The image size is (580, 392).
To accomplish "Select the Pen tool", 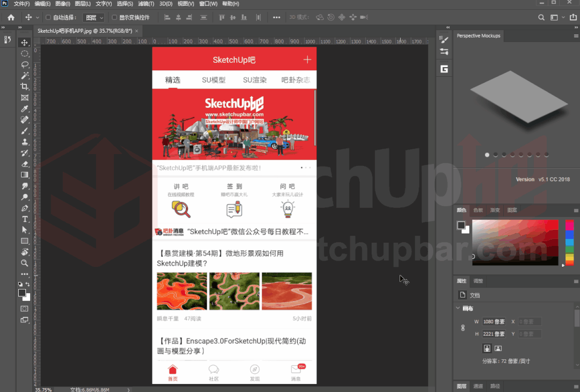I will point(24,208).
